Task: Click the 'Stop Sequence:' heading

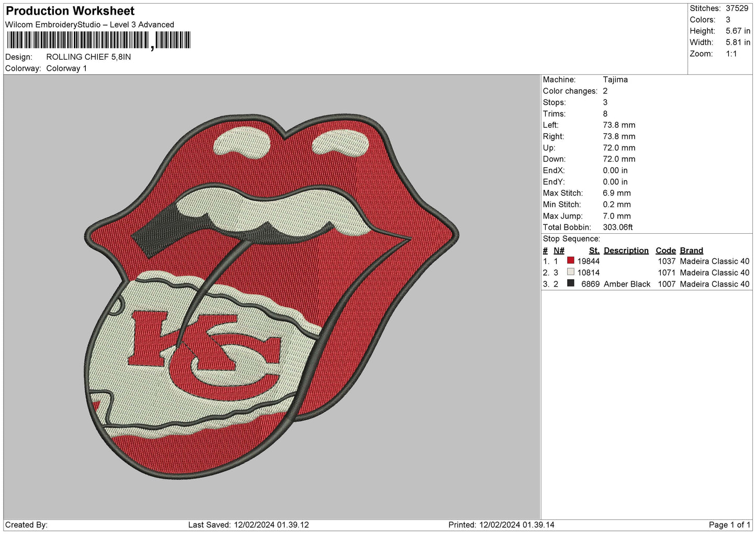Action: click(571, 238)
